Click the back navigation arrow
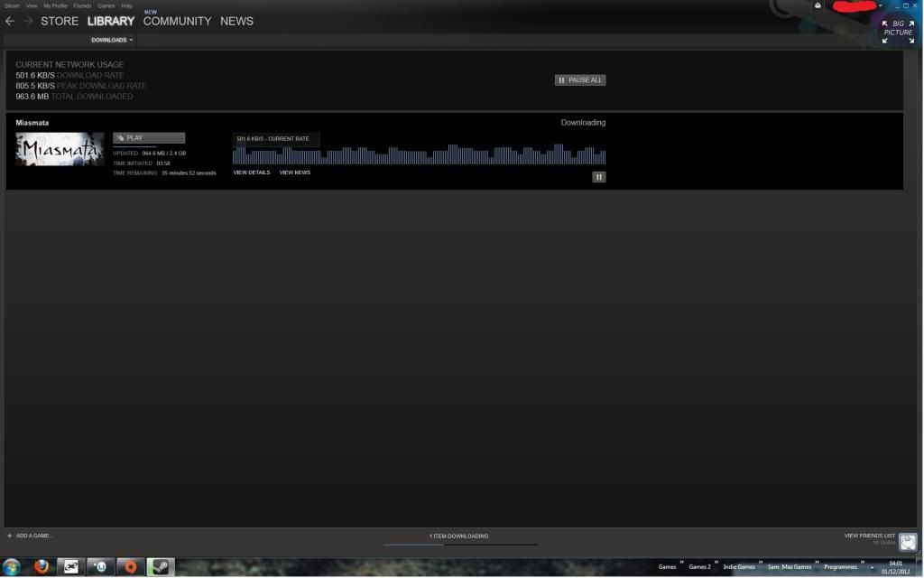Image resolution: width=924 pixels, height=578 pixels. [10, 21]
